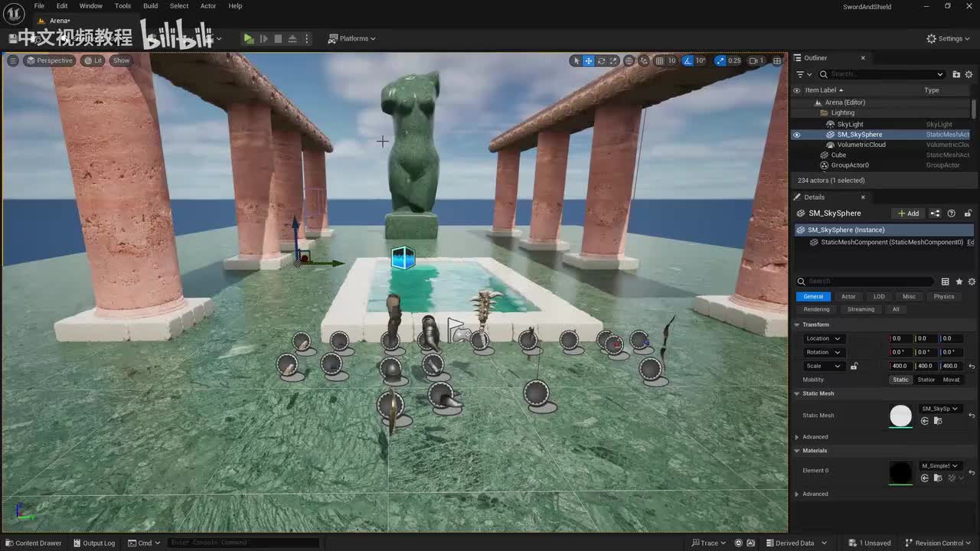Set Mobility to Static
The width and height of the screenshot is (980, 551).
900,380
